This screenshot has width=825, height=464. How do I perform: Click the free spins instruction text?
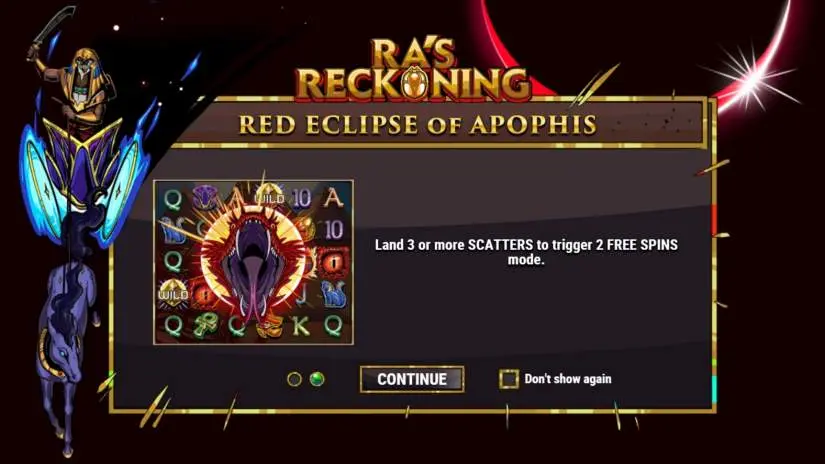[x=526, y=252]
